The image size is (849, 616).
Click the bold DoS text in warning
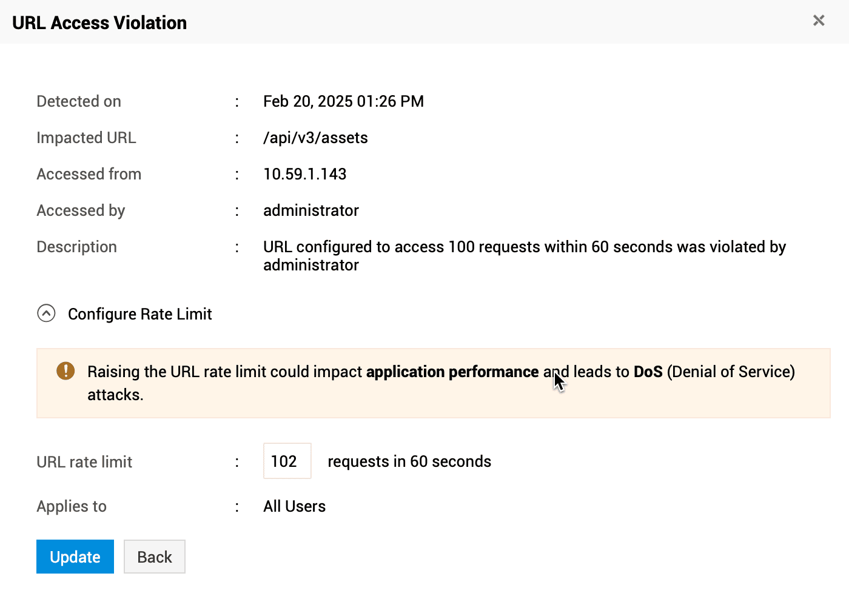[x=648, y=372]
